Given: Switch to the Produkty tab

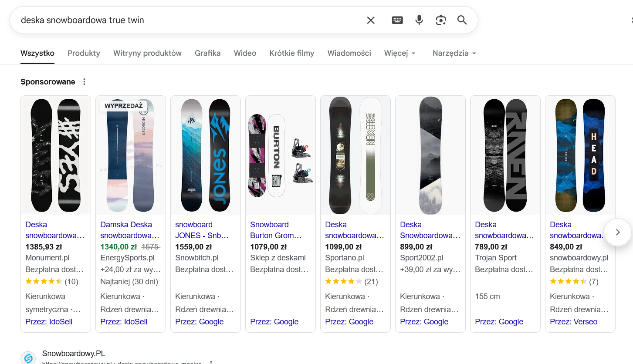Looking at the screenshot, I should 84,53.
